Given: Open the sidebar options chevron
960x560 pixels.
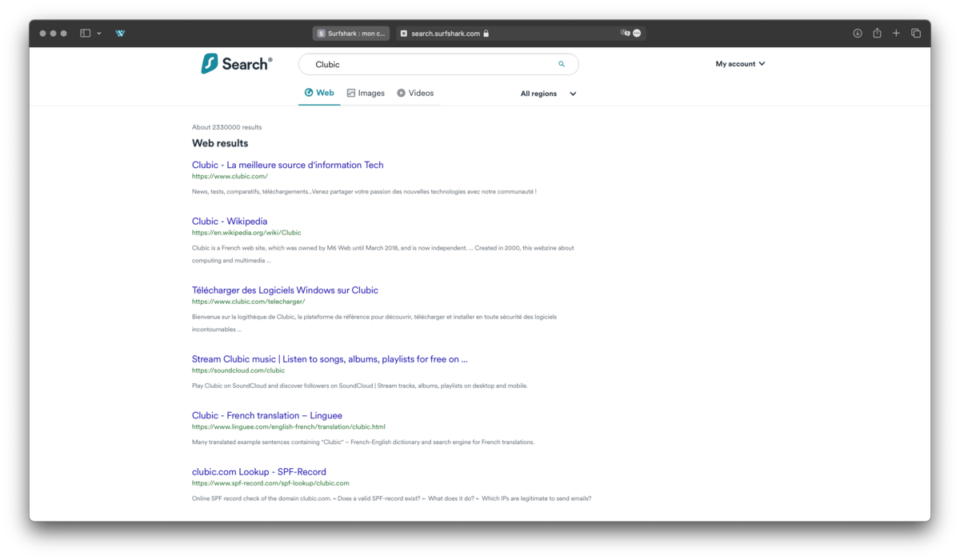Looking at the screenshot, I should pos(99,34).
